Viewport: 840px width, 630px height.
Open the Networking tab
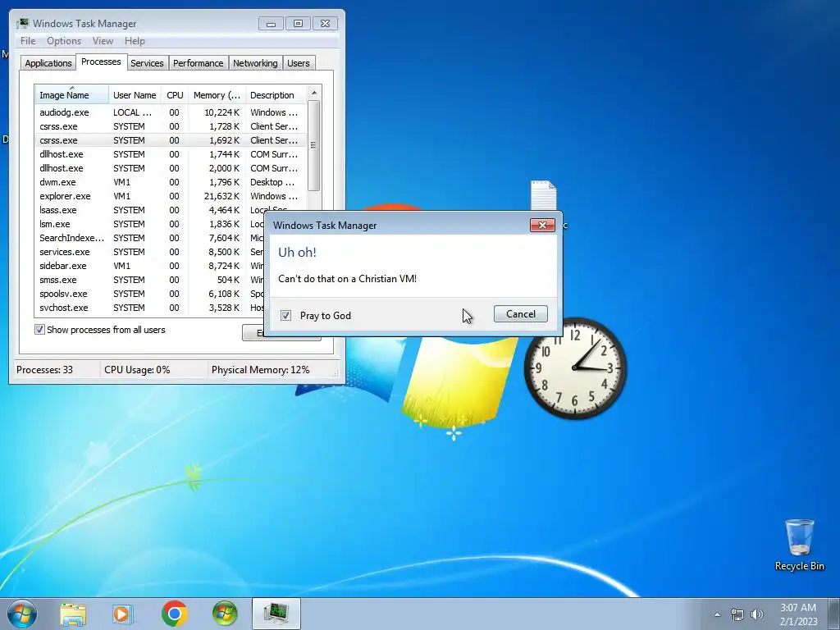(255, 62)
